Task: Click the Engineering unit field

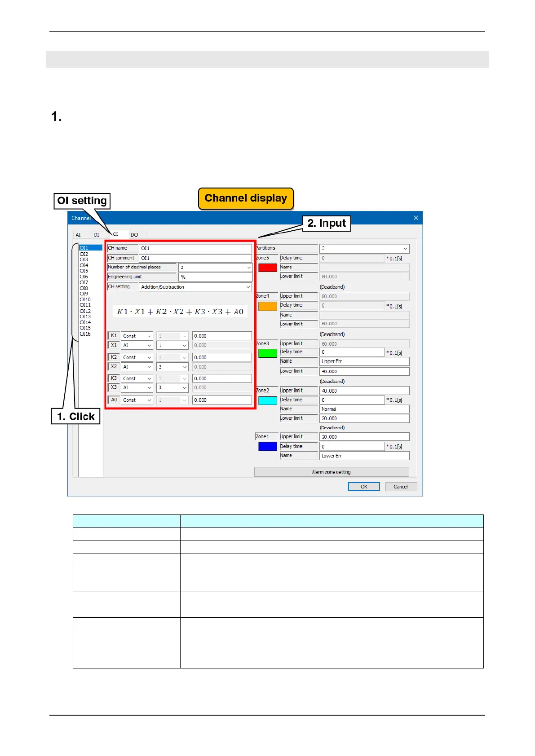Action: [216, 277]
